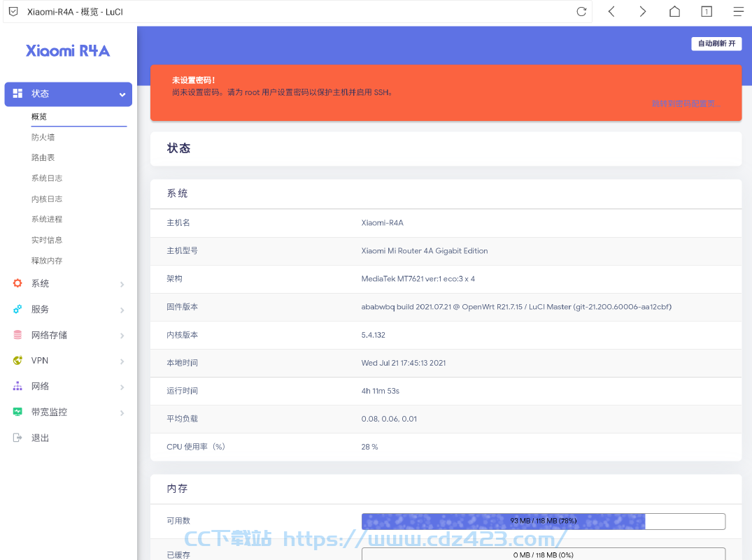Click the 带宽监控 monitor icon
This screenshot has width=752, height=560.
pyautogui.click(x=17, y=412)
